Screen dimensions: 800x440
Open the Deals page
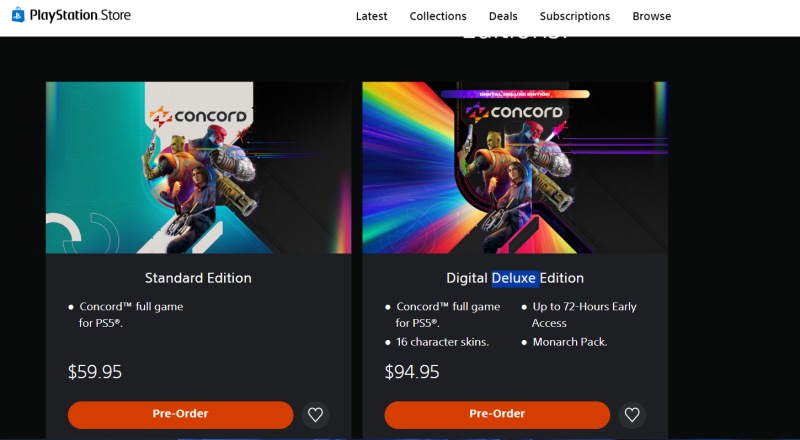(503, 16)
